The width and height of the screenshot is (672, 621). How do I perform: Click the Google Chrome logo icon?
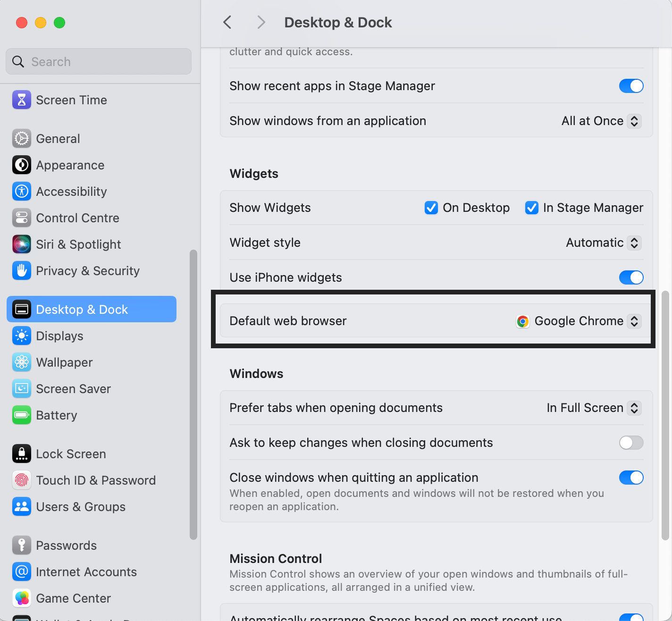pyautogui.click(x=523, y=321)
